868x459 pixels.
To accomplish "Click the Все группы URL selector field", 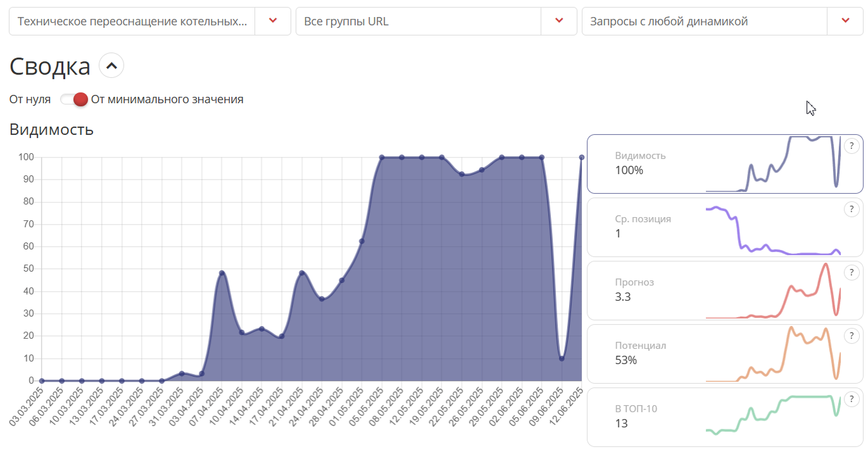I will tap(436, 21).
